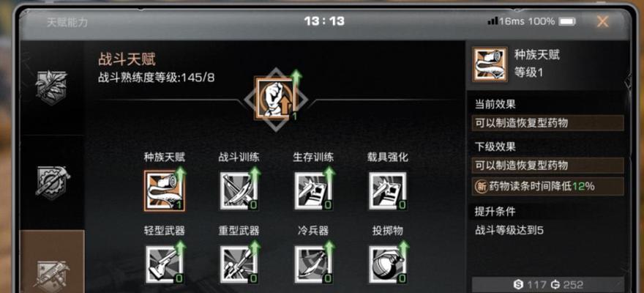Click the raised fist combat mastery icon

click(x=275, y=99)
